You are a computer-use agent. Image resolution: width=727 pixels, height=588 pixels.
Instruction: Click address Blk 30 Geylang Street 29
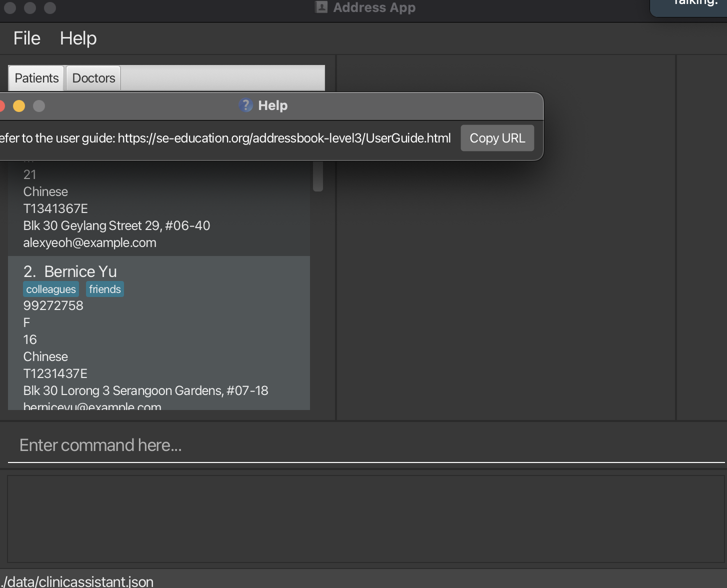click(x=116, y=225)
